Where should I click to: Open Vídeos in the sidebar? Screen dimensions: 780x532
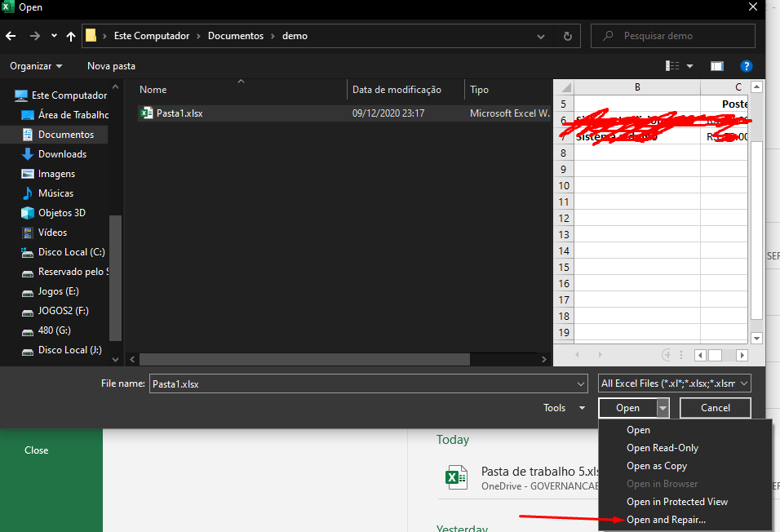point(44,233)
